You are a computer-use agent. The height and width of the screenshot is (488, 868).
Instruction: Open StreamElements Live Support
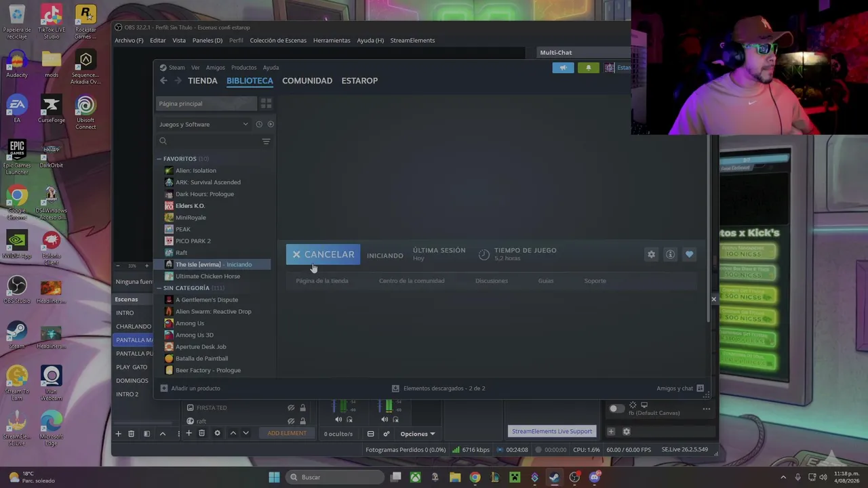click(552, 431)
